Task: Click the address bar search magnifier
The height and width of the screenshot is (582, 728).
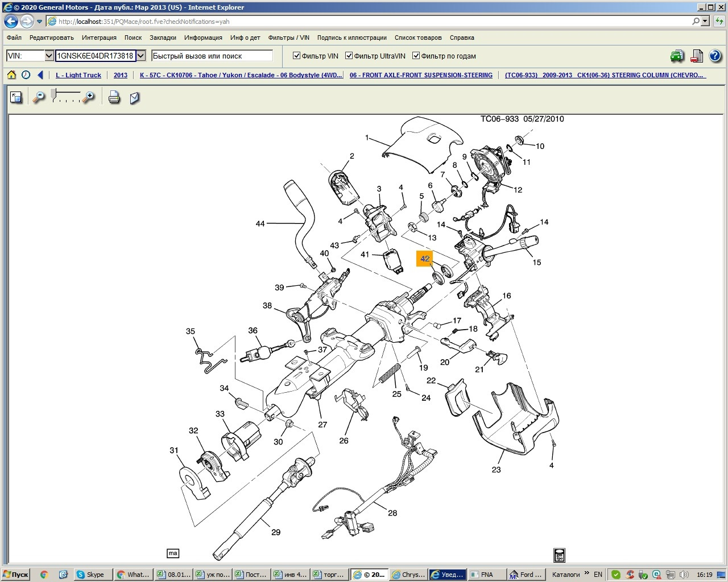Action: (x=696, y=21)
